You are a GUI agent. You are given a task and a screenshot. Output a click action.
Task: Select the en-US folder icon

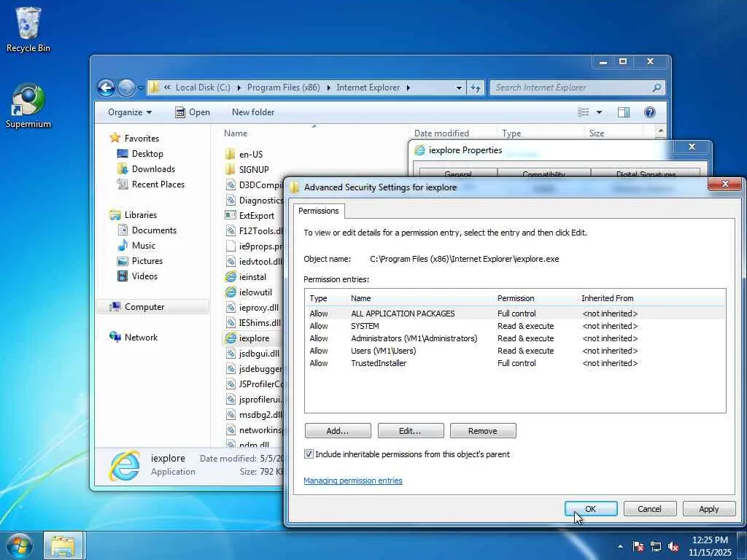[230, 155]
